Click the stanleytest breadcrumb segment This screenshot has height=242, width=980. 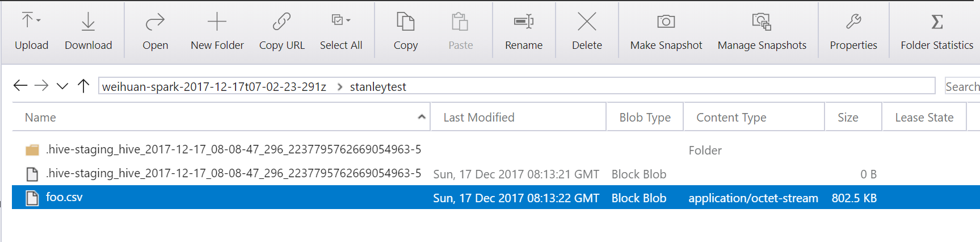pos(378,87)
